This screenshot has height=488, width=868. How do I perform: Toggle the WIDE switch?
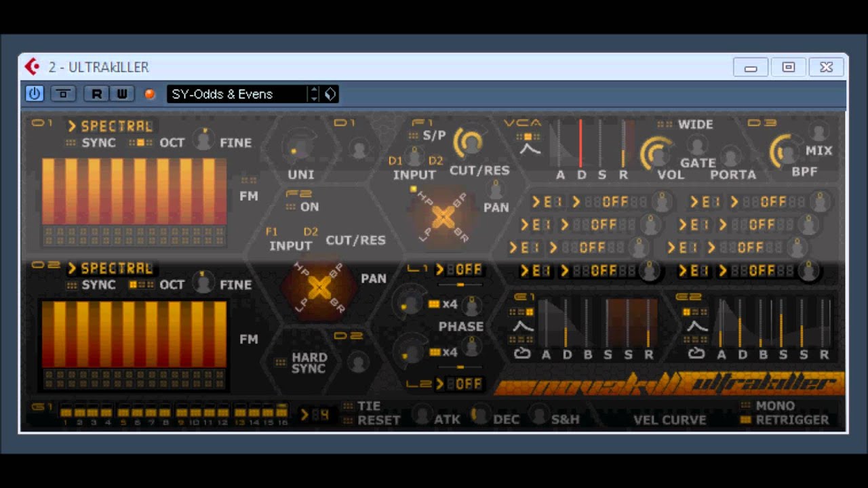point(664,125)
